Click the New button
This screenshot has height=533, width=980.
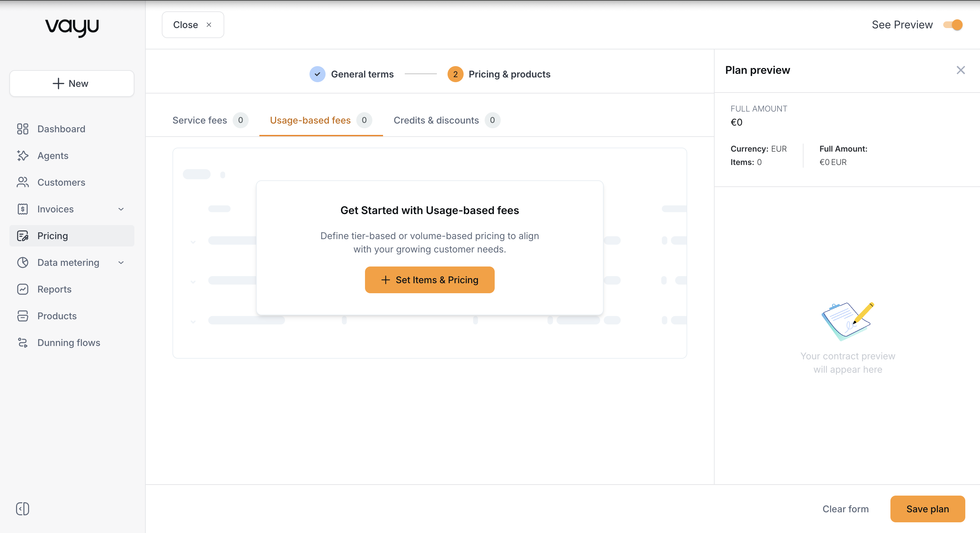coord(72,83)
